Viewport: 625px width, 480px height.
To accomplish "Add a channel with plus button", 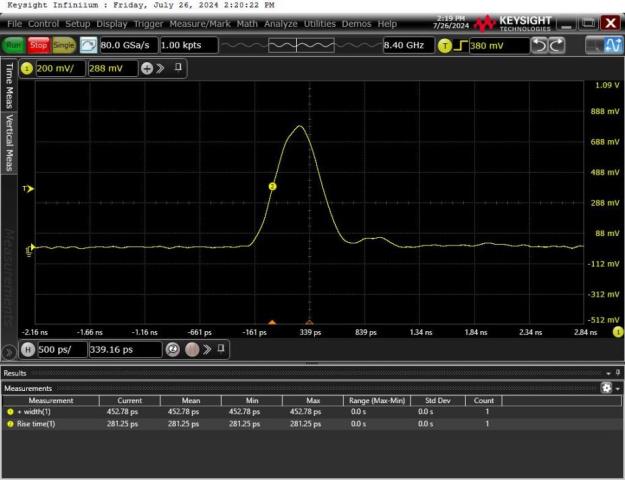I will 147,68.
